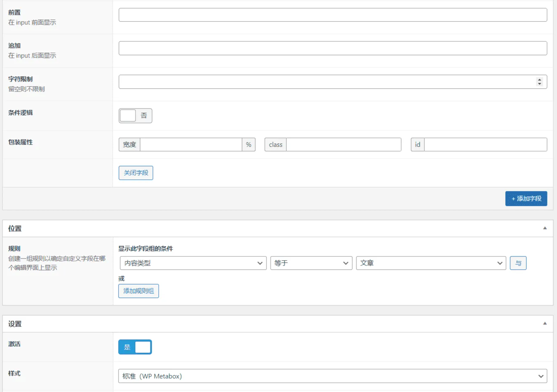
Task: Collapse the 设置 panel with its arrow
Action: pyautogui.click(x=545, y=324)
